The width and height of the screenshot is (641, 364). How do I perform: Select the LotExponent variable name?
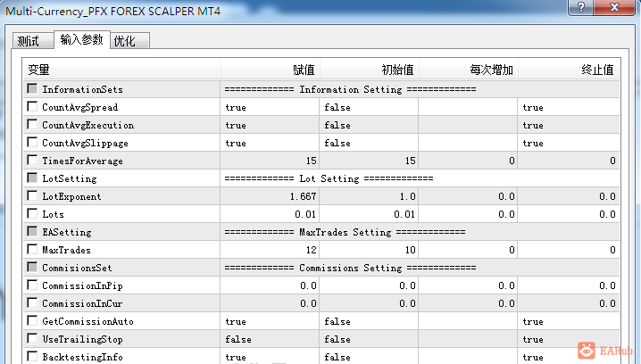[71, 196]
